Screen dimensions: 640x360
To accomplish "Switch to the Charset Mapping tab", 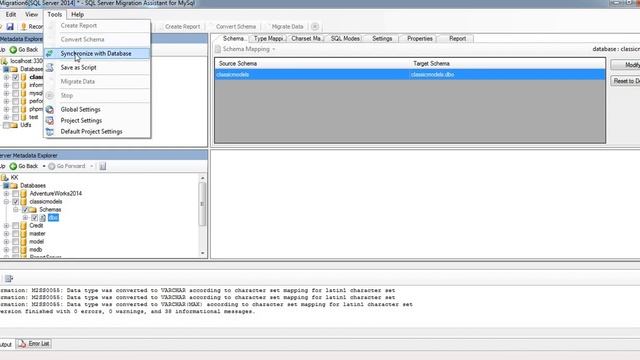I will 306,38.
